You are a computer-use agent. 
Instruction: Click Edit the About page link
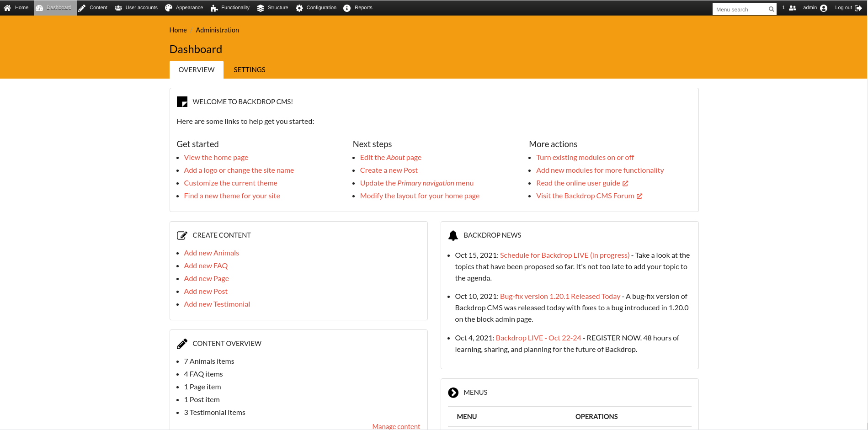(x=391, y=157)
